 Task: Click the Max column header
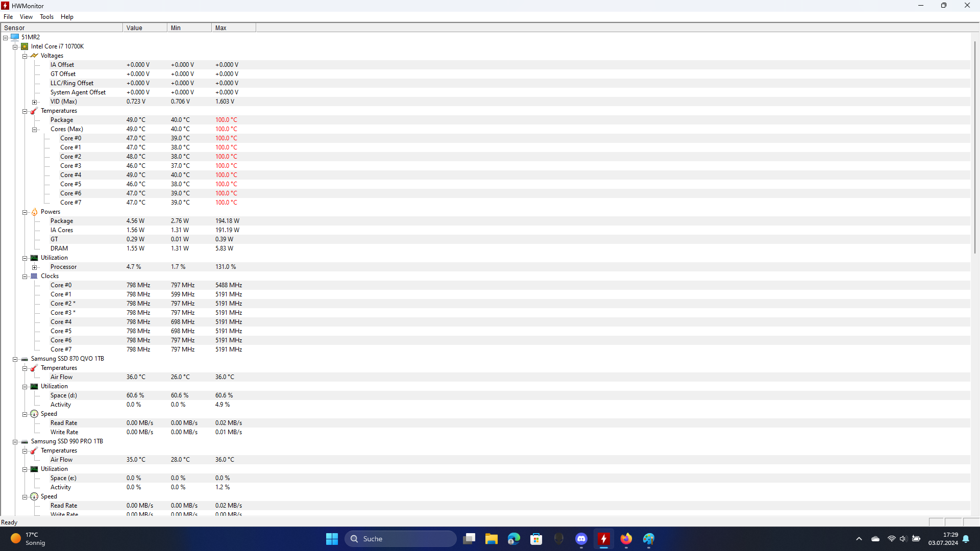233,28
